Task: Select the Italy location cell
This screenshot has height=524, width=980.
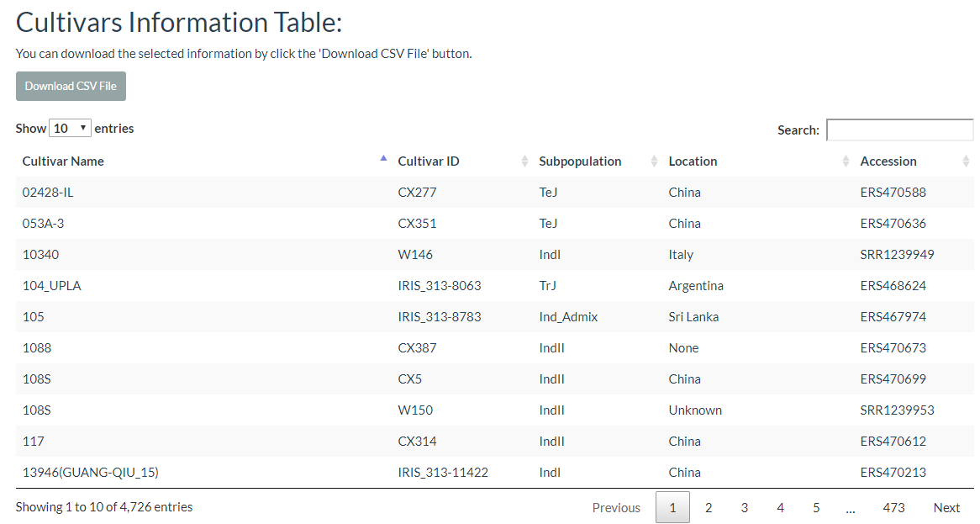Action: (x=681, y=255)
